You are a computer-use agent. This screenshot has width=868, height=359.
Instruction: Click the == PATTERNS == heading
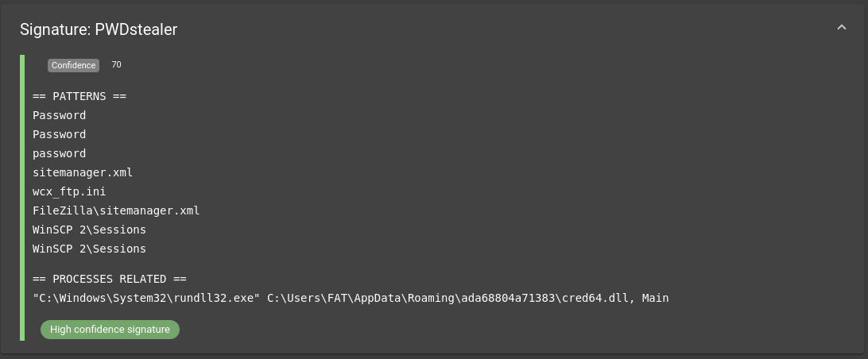pos(79,96)
